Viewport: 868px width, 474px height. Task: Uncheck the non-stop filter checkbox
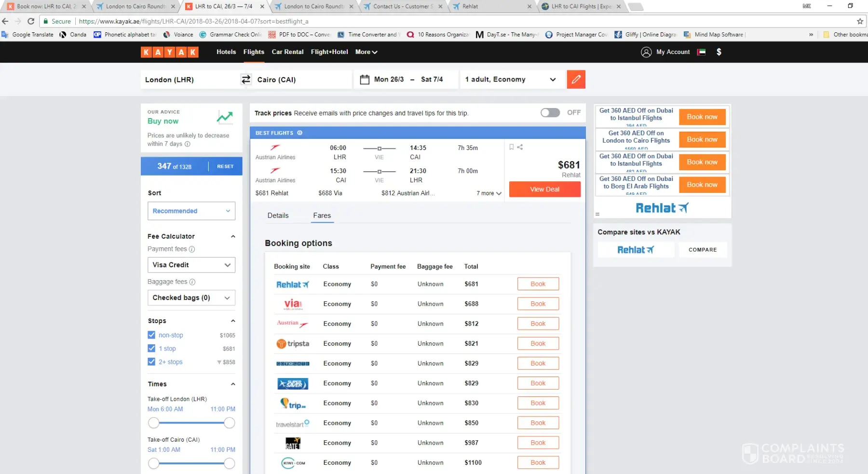click(x=151, y=335)
